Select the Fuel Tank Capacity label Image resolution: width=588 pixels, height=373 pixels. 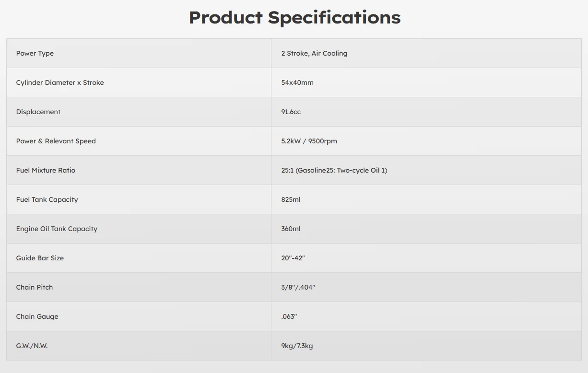(47, 199)
